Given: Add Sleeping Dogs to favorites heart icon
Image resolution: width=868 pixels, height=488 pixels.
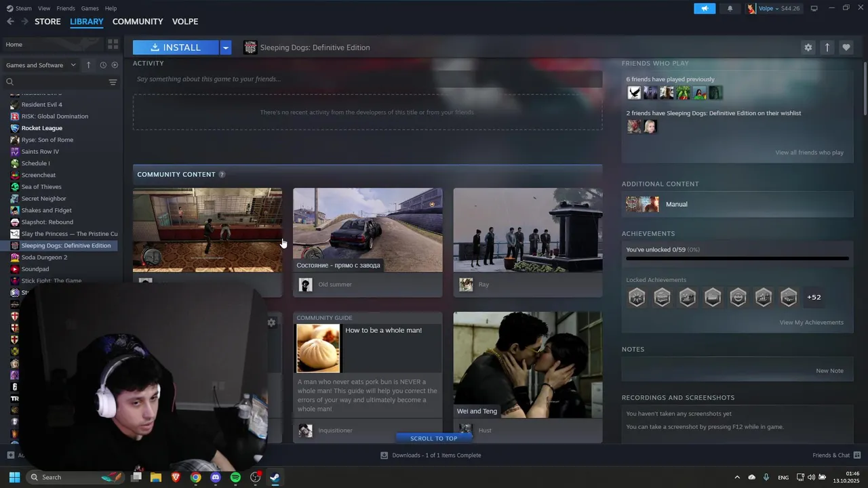Looking at the screenshot, I should [846, 47].
